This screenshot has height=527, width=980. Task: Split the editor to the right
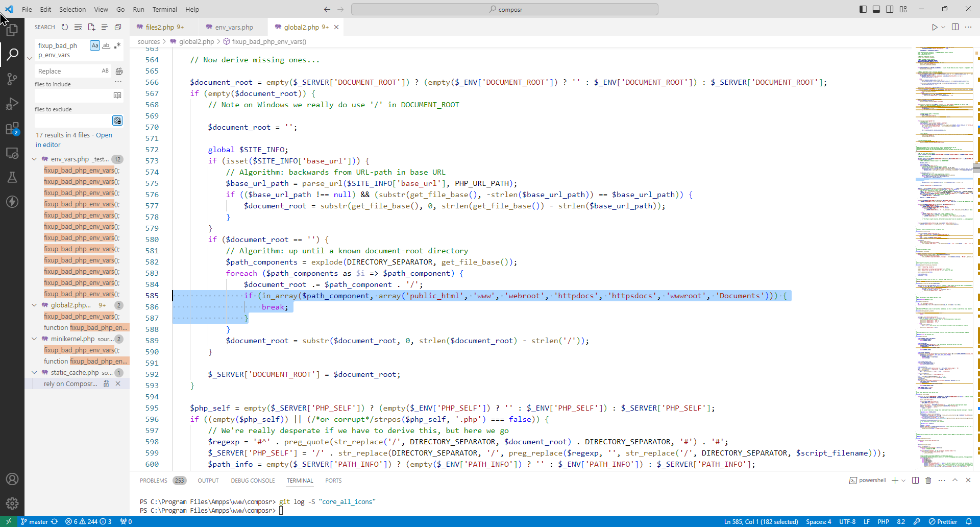pyautogui.click(x=955, y=27)
